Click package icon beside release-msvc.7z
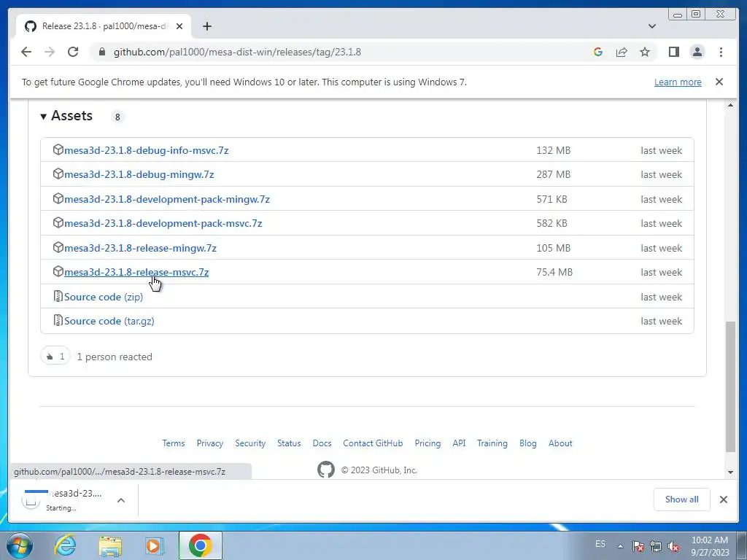The image size is (747, 560). coord(58,271)
